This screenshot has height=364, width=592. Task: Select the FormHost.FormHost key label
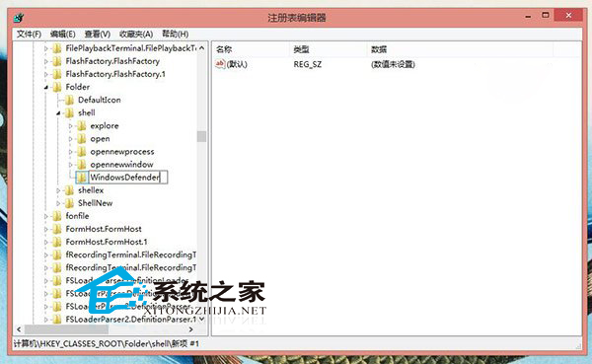[104, 229]
